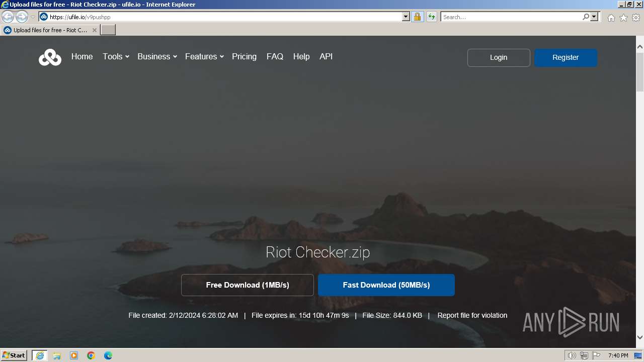Image resolution: width=644 pixels, height=362 pixels.
Task: Click the File created date text
Action: coord(183,315)
